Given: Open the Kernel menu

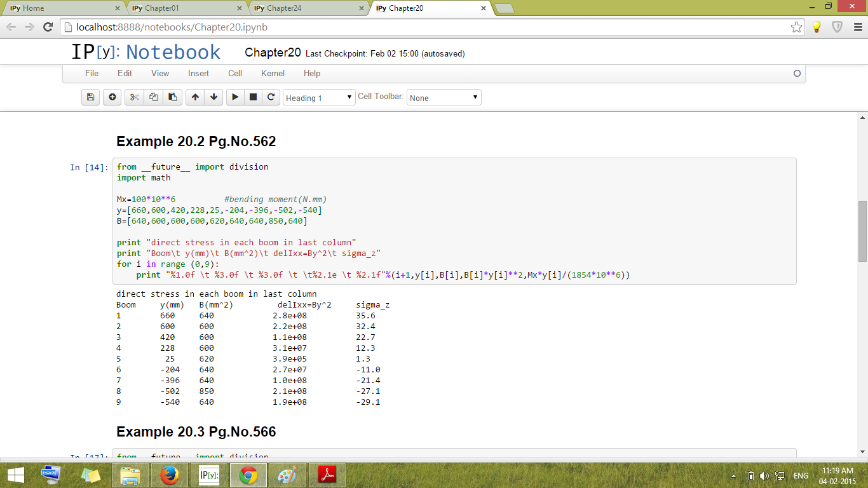Looking at the screenshot, I should 273,73.
